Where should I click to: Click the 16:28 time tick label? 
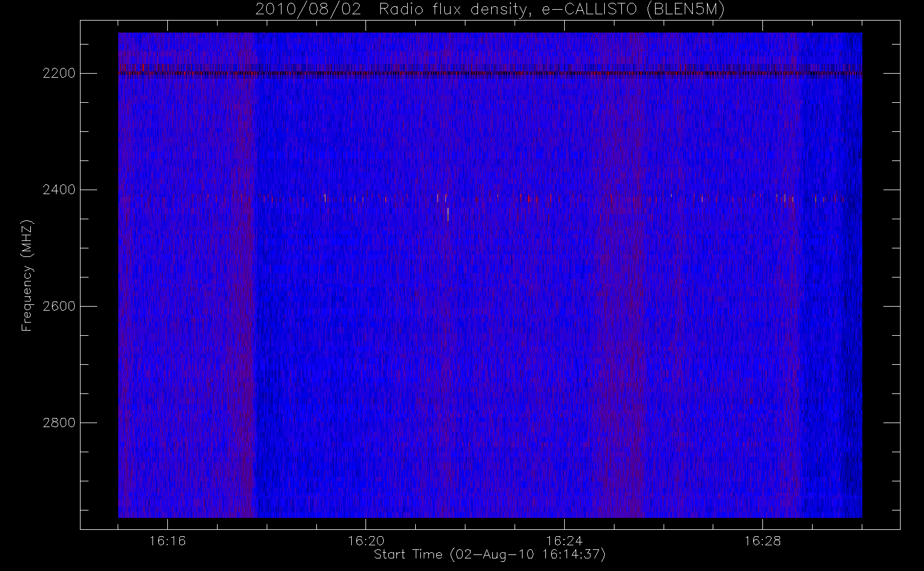pos(762,541)
